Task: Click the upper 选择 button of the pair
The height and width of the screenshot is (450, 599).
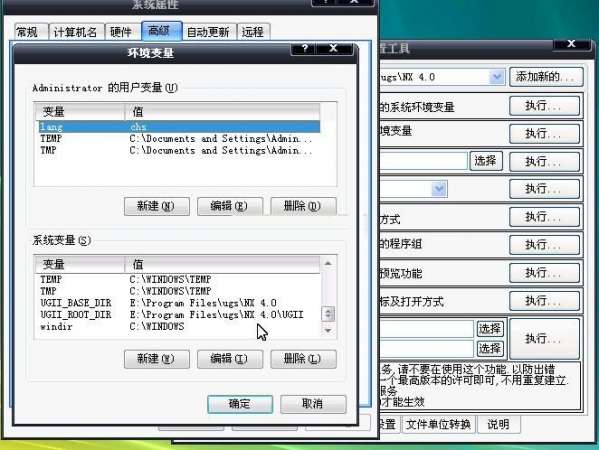Action: pos(490,329)
